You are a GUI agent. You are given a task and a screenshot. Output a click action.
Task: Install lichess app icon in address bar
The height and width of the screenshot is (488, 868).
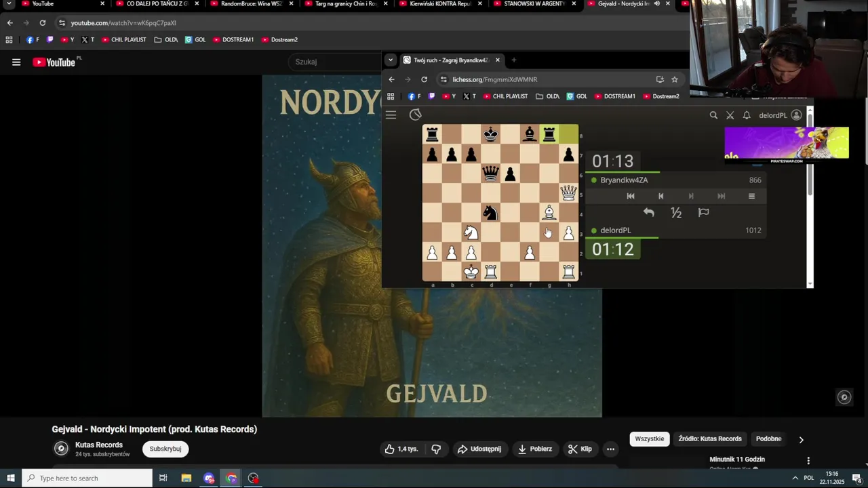pos(660,79)
